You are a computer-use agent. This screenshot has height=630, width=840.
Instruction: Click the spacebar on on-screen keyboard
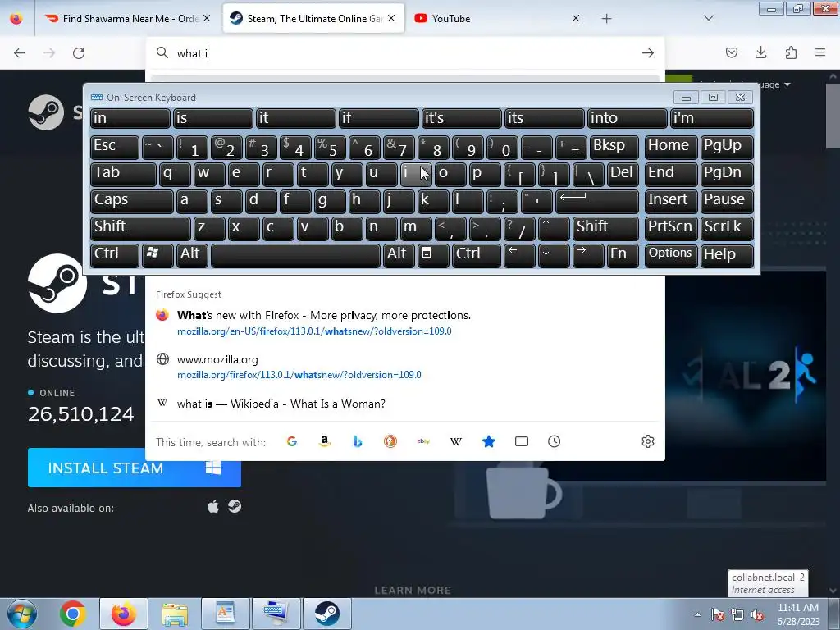coord(295,255)
